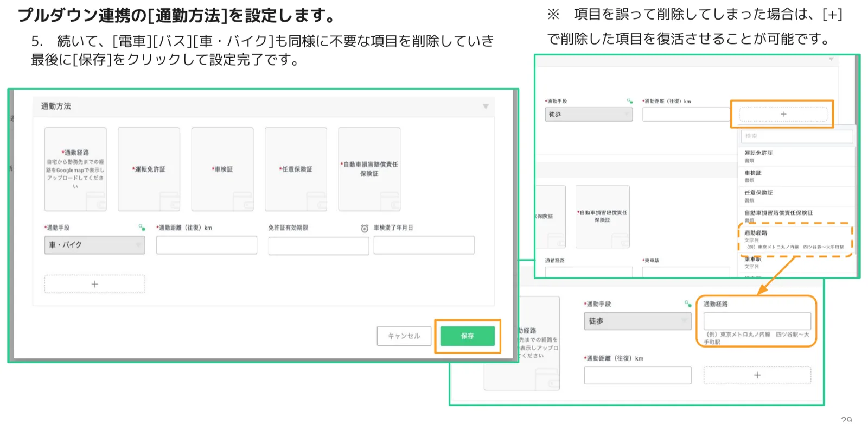Screen dimensions: 868x429
Task: Click 通勤距離 input left of the 検索 list
Action: (686, 114)
